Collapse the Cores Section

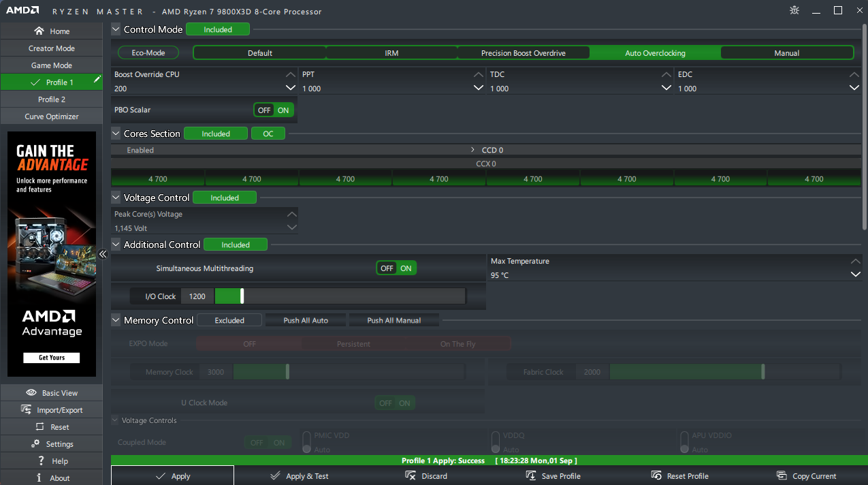point(116,134)
